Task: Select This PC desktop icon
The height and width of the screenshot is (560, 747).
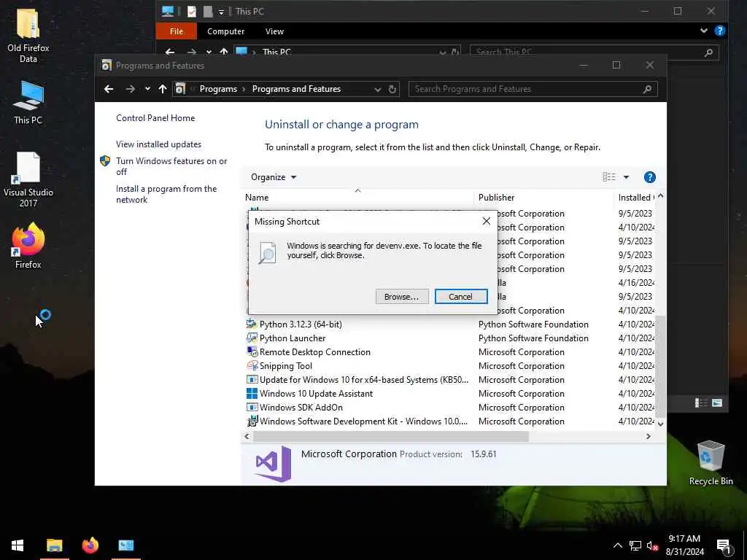Action: click(28, 103)
